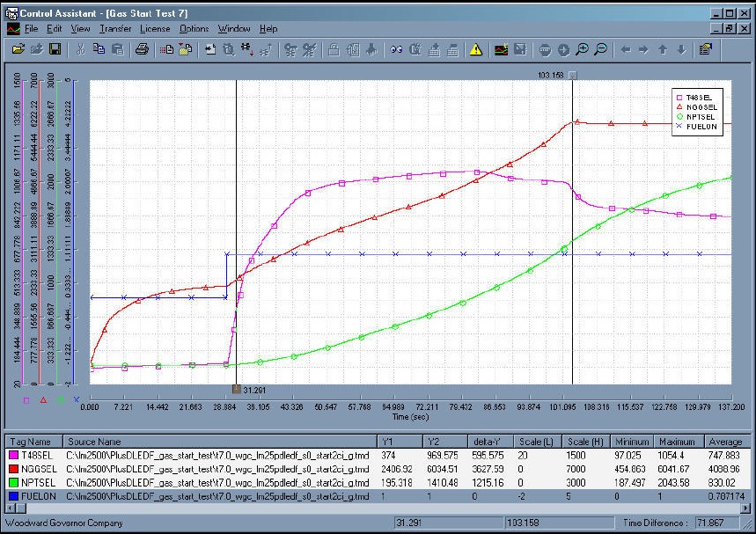Click the T48SEL Y2 value 969.575
Screen dimensions: 756x534
442,455
